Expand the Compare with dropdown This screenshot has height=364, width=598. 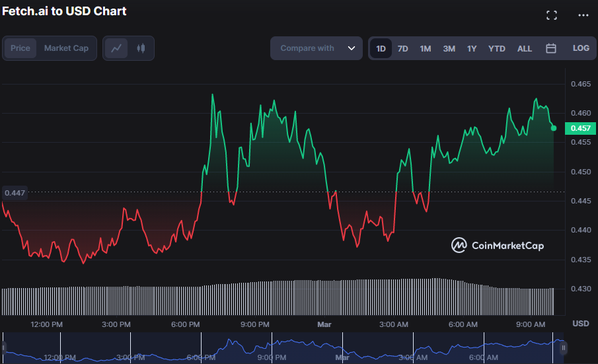click(317, 48)
